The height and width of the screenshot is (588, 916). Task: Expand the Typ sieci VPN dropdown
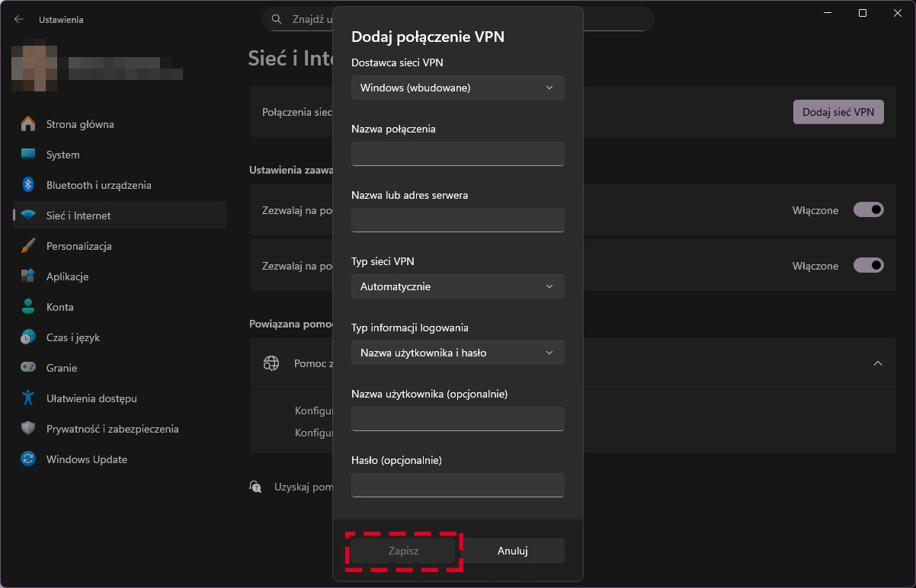click(x=457, y=286)
